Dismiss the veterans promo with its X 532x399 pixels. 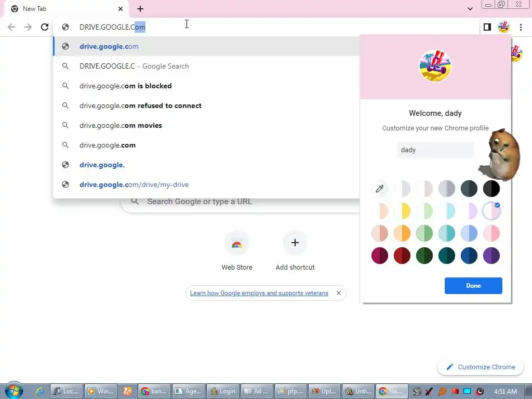pos(339,293)
